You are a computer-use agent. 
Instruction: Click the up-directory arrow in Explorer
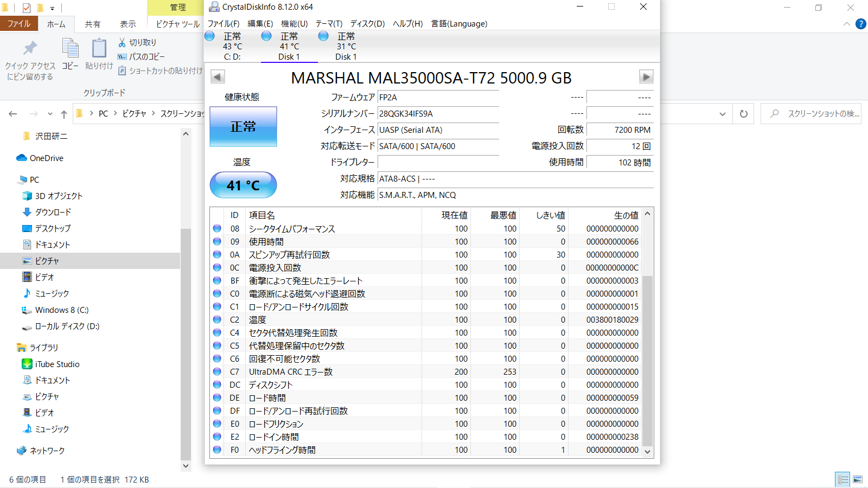pos(64,114)
